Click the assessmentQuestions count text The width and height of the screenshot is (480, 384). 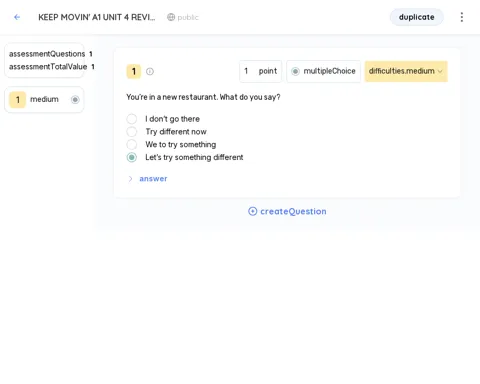click(x=51, y=54)
